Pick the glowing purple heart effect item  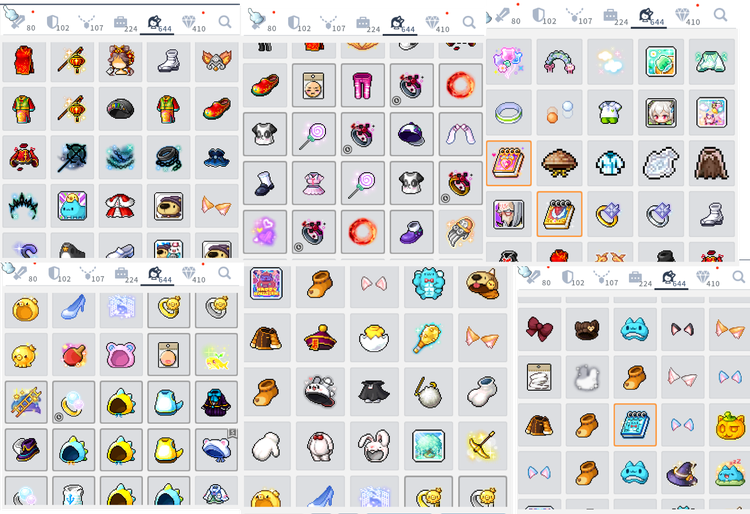pos(265,232)
